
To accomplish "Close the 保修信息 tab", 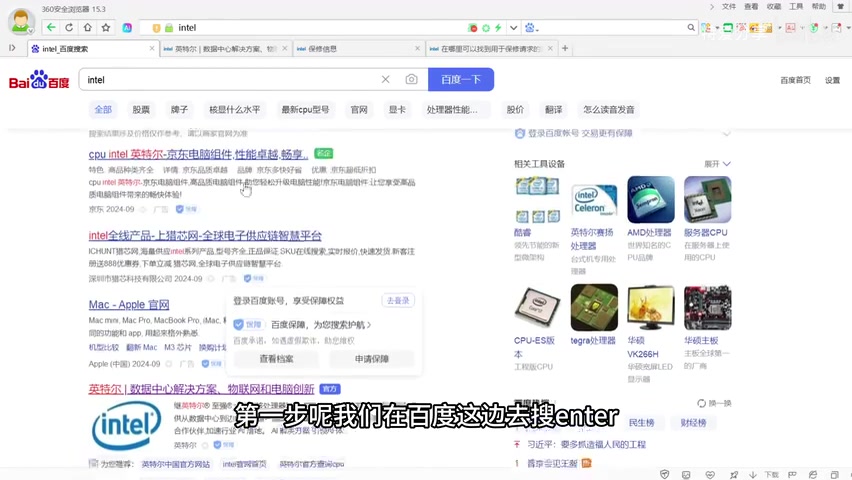I will tap(417, 48).
